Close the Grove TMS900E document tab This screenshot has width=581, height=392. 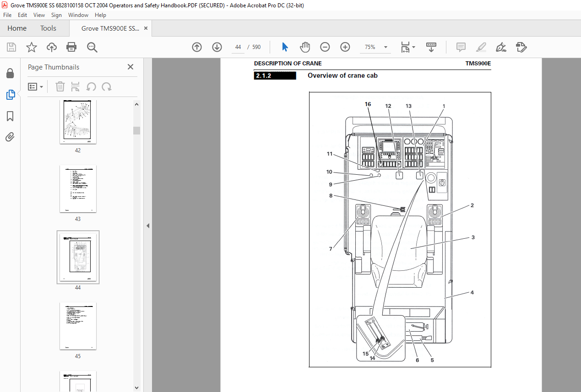[146, 28]
